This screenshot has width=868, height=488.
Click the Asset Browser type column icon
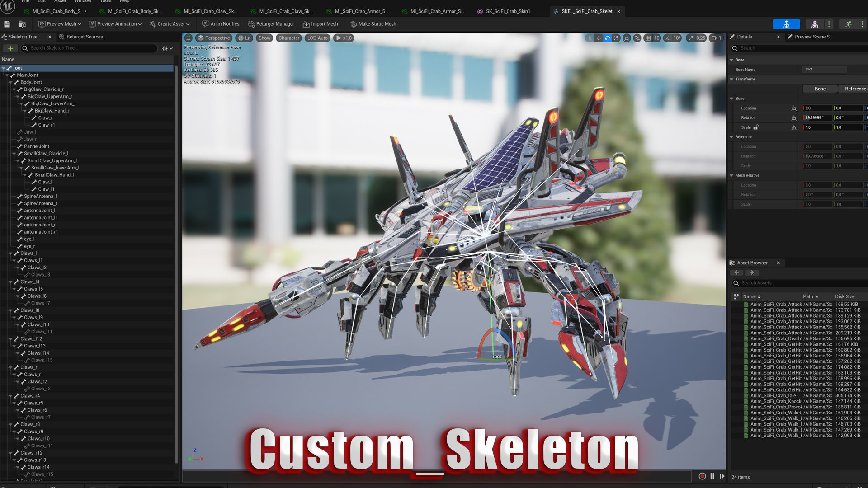[x=736, y=296]
